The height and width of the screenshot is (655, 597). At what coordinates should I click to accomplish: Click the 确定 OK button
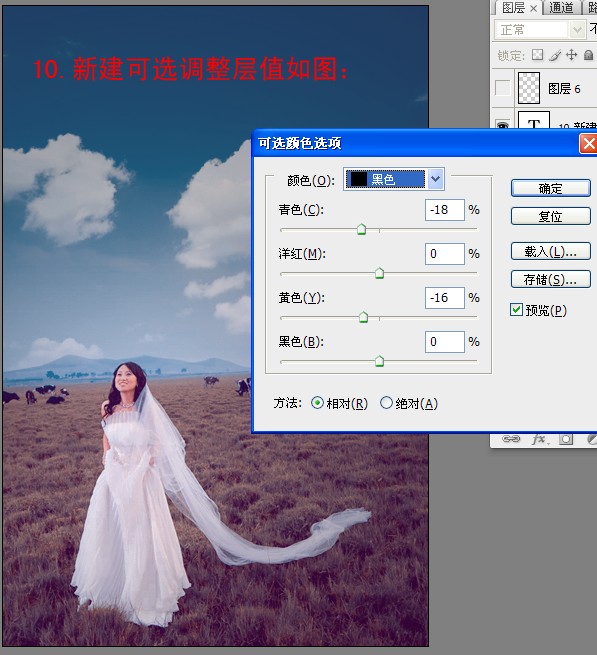pos(551,188)
